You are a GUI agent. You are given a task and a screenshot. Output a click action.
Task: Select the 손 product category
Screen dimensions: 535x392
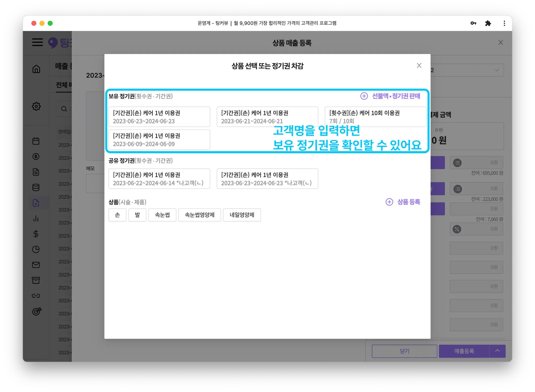tap(117, 215)
